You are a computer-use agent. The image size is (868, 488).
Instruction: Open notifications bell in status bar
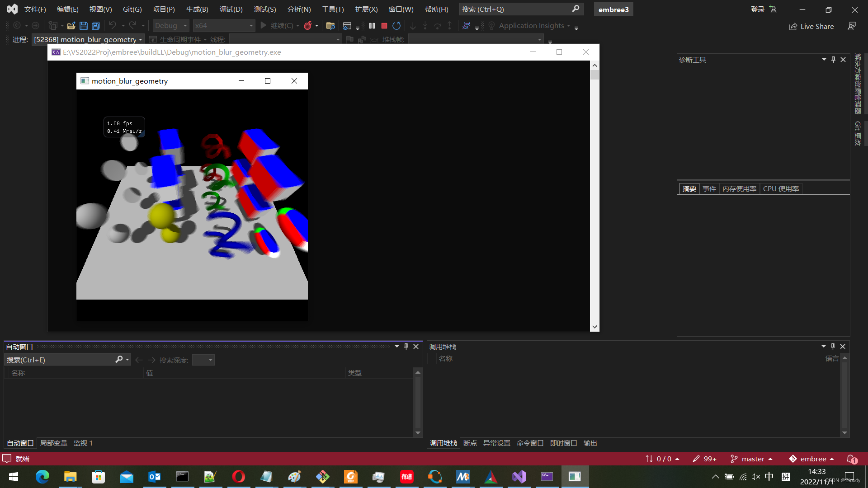[x=851, y=459]
